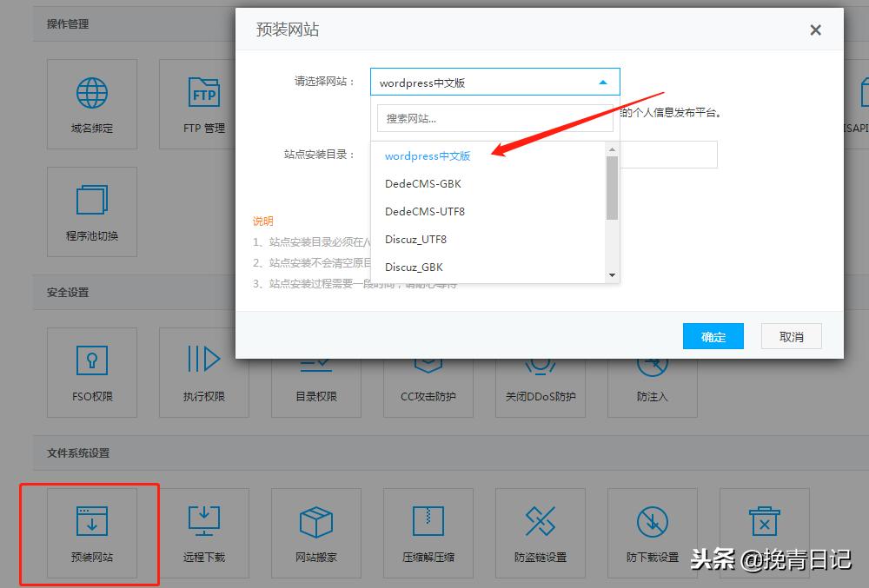Select DedeCMS-UTF8 from the list
The image size is (869, 588).
tap(425, 211)
